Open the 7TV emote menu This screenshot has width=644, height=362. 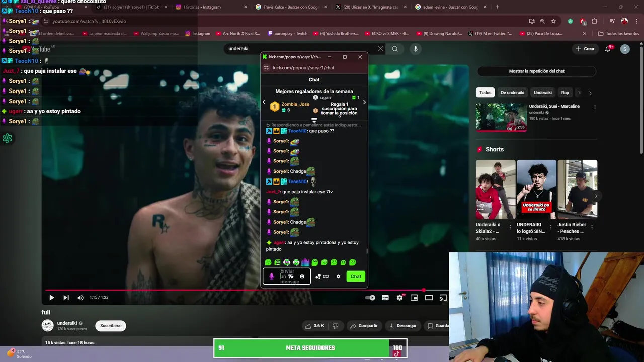pos(290,276)
